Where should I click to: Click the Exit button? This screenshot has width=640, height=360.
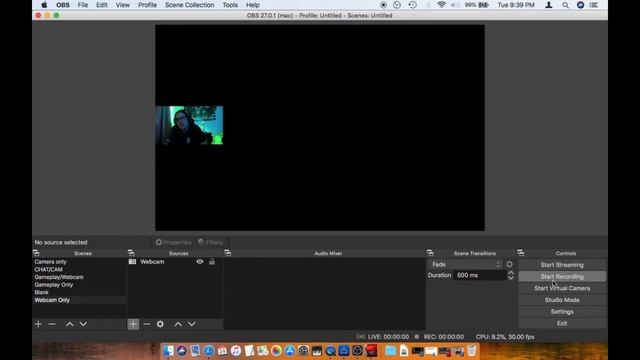pos(562,323)
